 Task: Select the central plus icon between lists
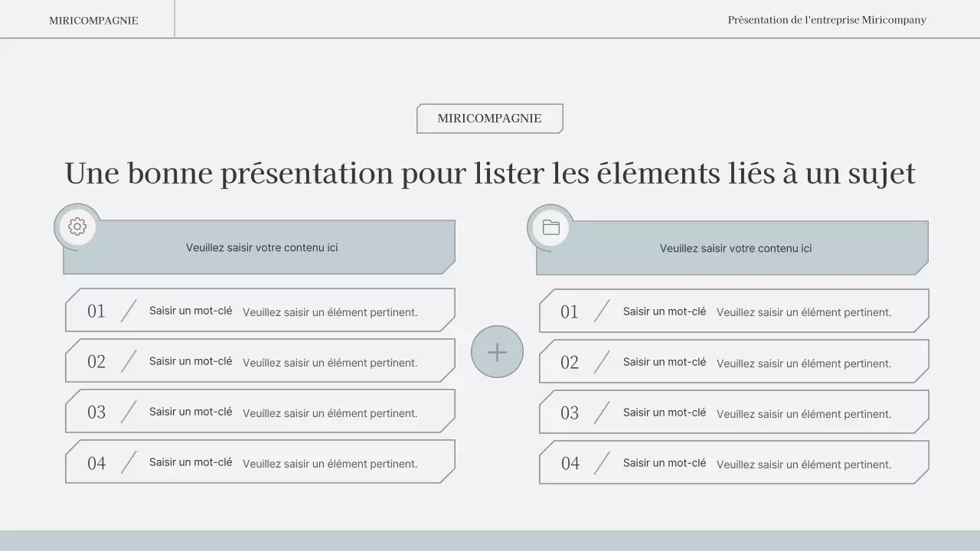pos(497,351)
